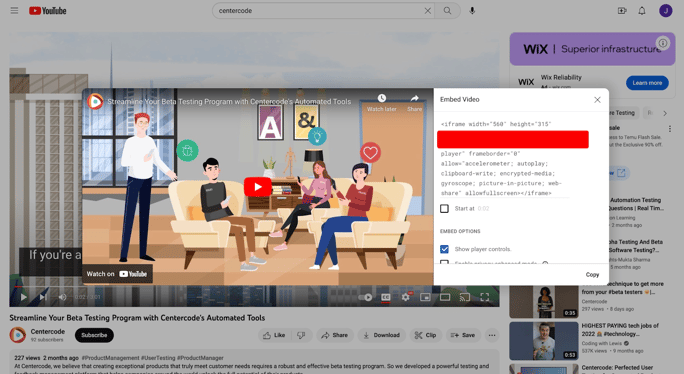Activate voice search microphone
684x374 pixels.
[472, 10]
